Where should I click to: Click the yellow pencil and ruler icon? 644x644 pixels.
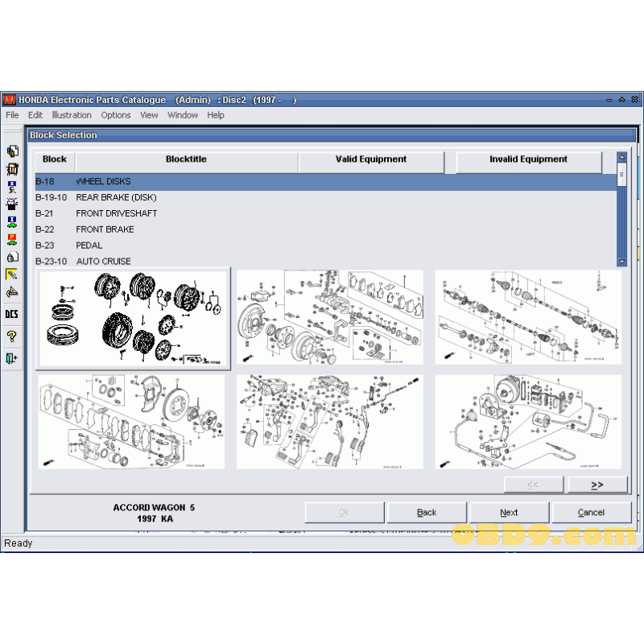11,275
